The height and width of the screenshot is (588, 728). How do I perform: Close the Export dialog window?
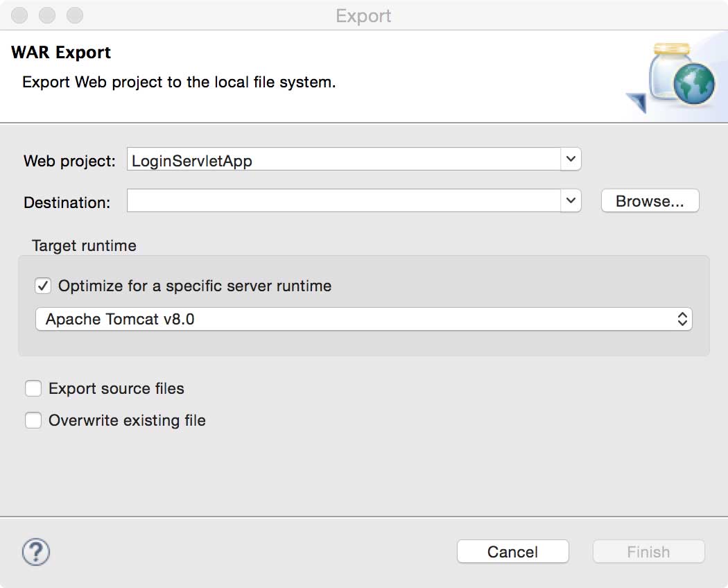(x=19, y=15)
